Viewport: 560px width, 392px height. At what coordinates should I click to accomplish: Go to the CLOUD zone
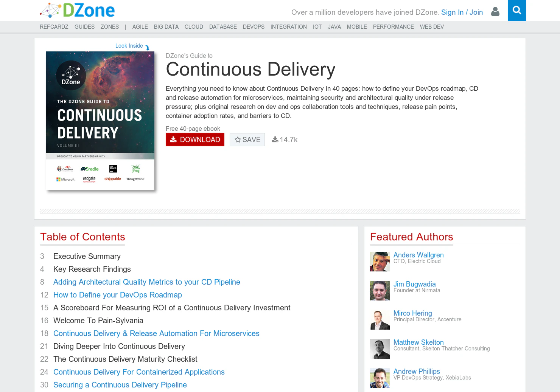click(x=194, y=27)
